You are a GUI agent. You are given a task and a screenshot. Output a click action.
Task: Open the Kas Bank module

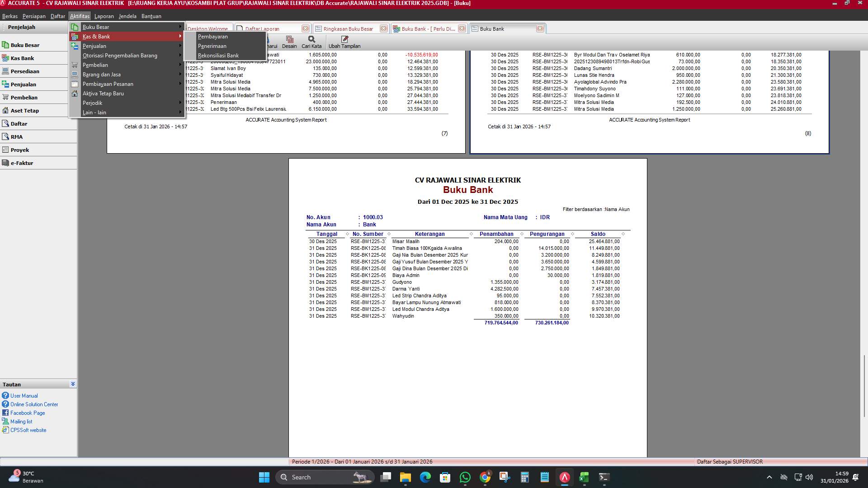tap(21, 58)
